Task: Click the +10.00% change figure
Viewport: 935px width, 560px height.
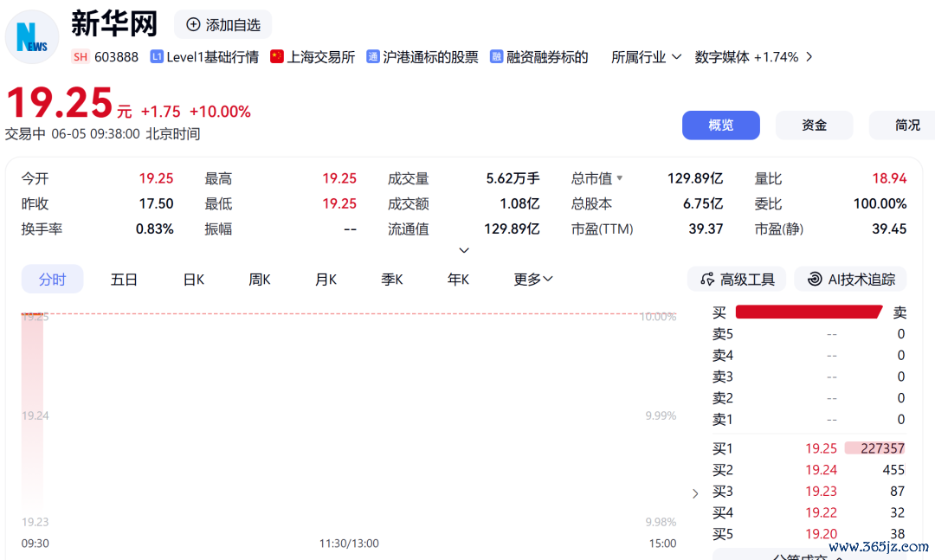Action: pyautogui.click(x=220, y=112)
